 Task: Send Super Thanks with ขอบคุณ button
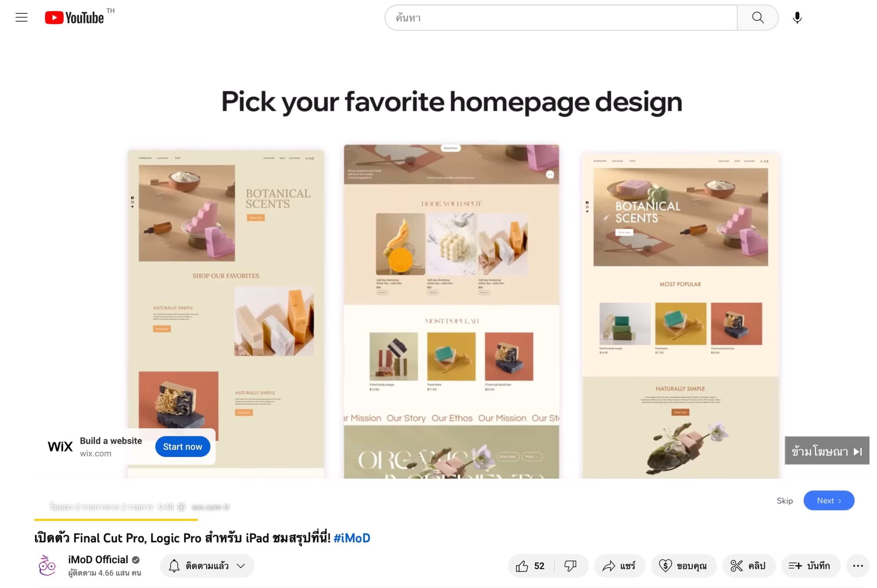684,565
